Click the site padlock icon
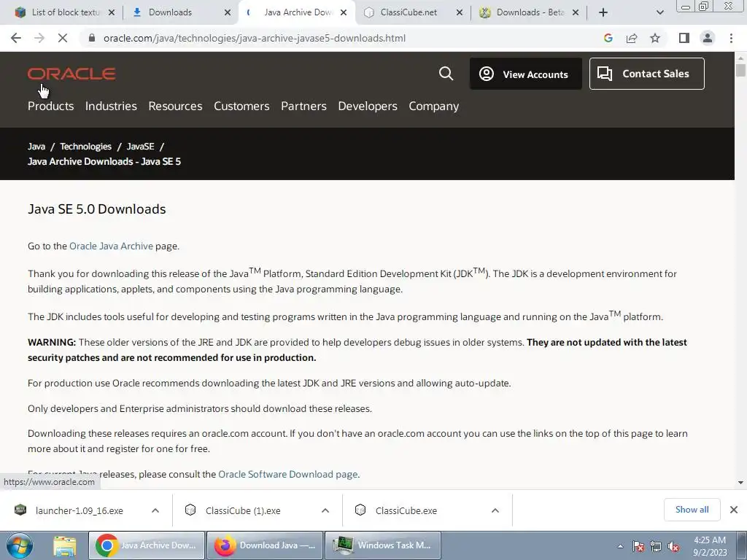Viewport: 747px width, 560px height. coord(92,38)
